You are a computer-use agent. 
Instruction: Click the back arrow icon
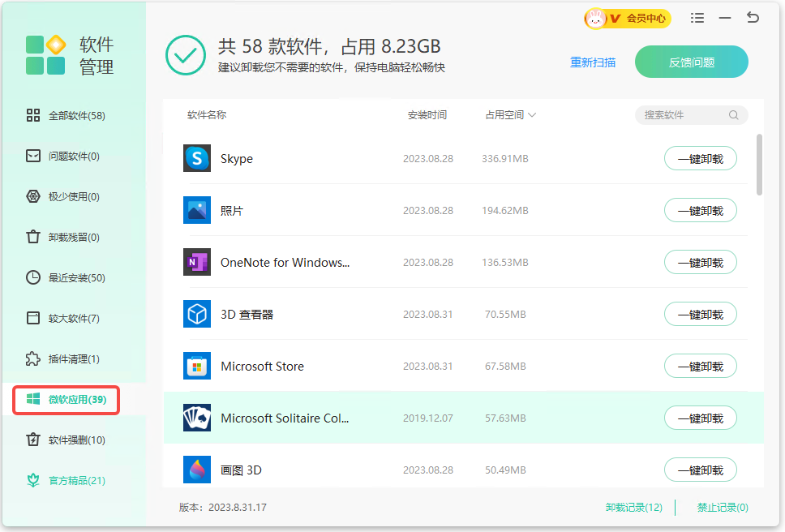(x=753, y=18)
